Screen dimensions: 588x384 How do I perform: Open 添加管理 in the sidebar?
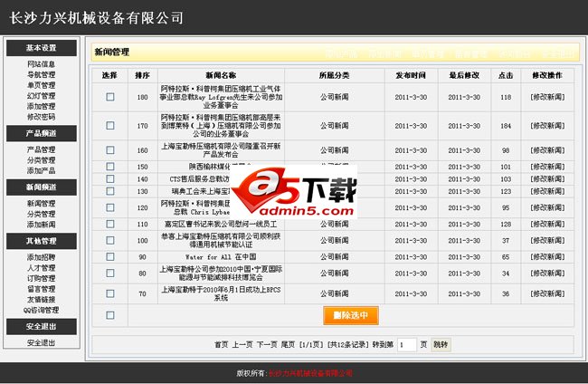(42, 106)
